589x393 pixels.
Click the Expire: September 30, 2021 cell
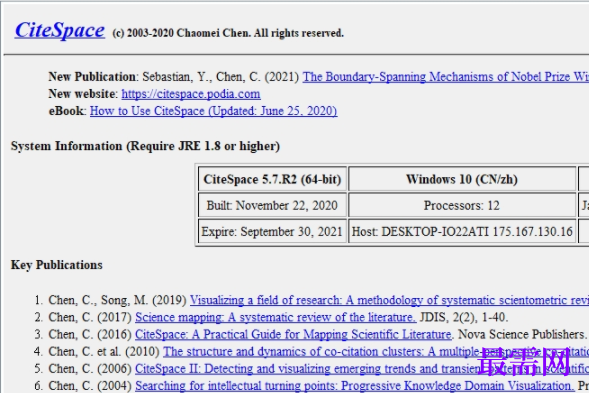click(x=272, y=231)
